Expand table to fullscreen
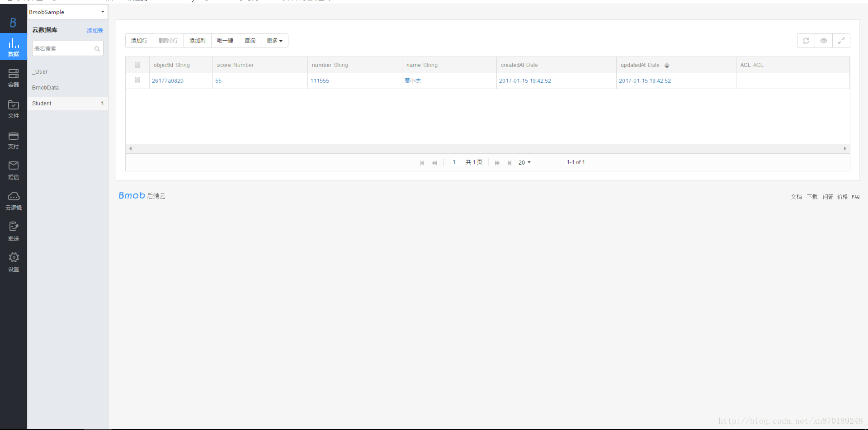Screen dimensions: 868x430 (x=841, y=41)
